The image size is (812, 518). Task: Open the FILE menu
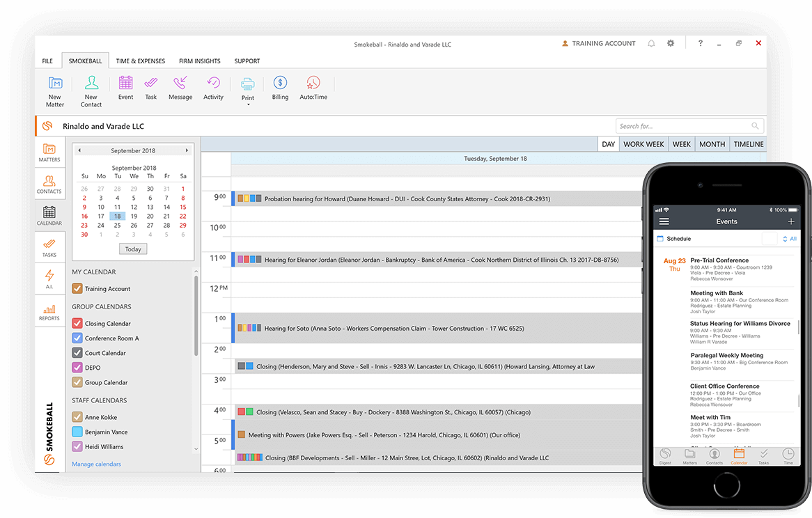[x=47, y=61]
